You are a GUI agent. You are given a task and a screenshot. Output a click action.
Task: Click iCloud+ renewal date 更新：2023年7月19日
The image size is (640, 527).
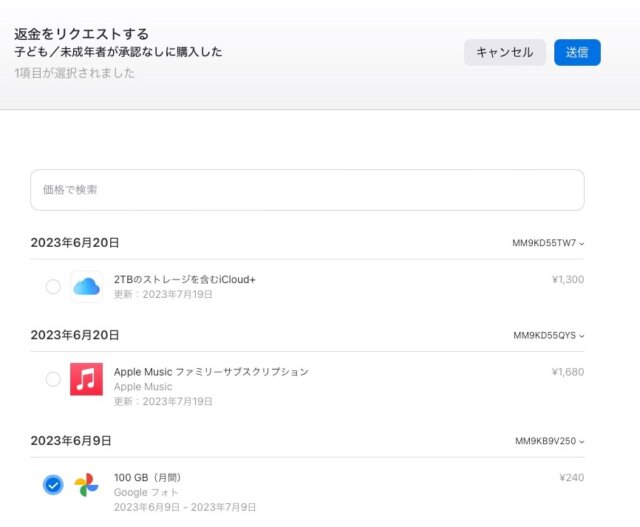point(163,294)
